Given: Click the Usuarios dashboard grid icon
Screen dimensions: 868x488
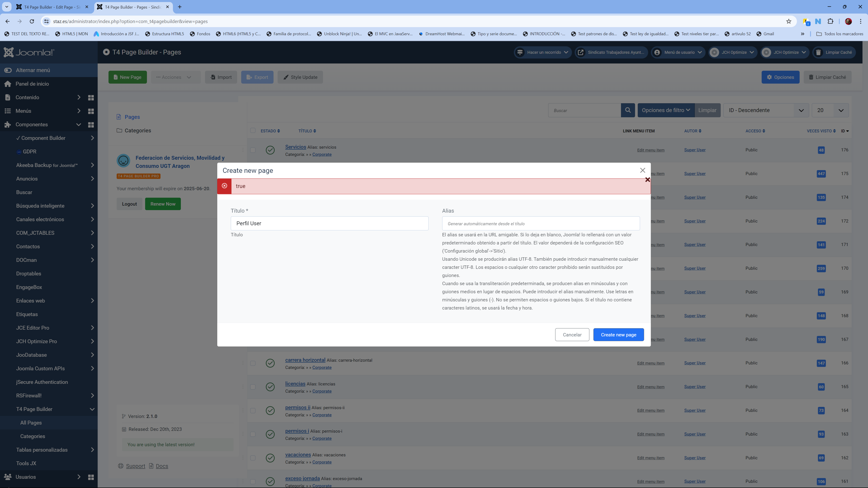Looking at the screenshot, I should 91,477.
